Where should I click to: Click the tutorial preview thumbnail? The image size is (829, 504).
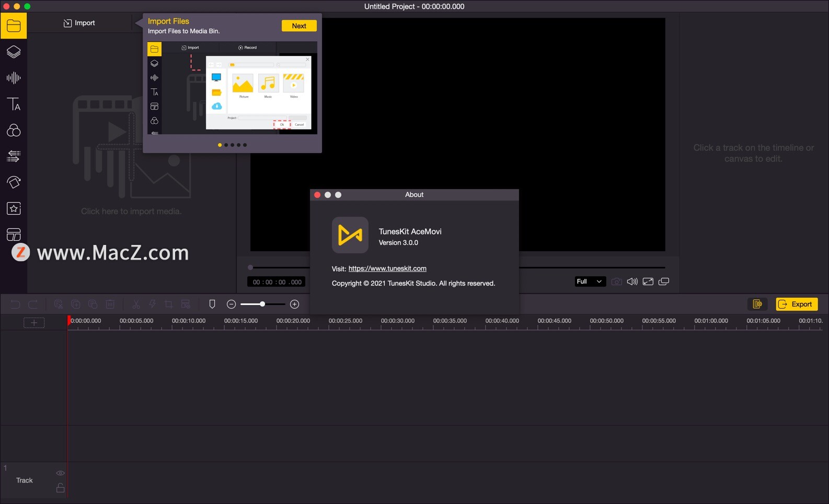click(x=232, y=88)
